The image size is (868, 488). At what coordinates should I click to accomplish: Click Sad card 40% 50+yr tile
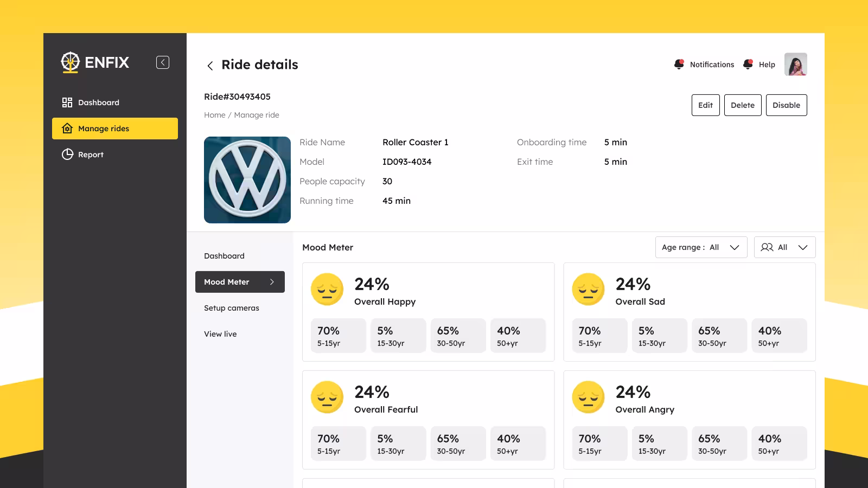tap(780, 336)
